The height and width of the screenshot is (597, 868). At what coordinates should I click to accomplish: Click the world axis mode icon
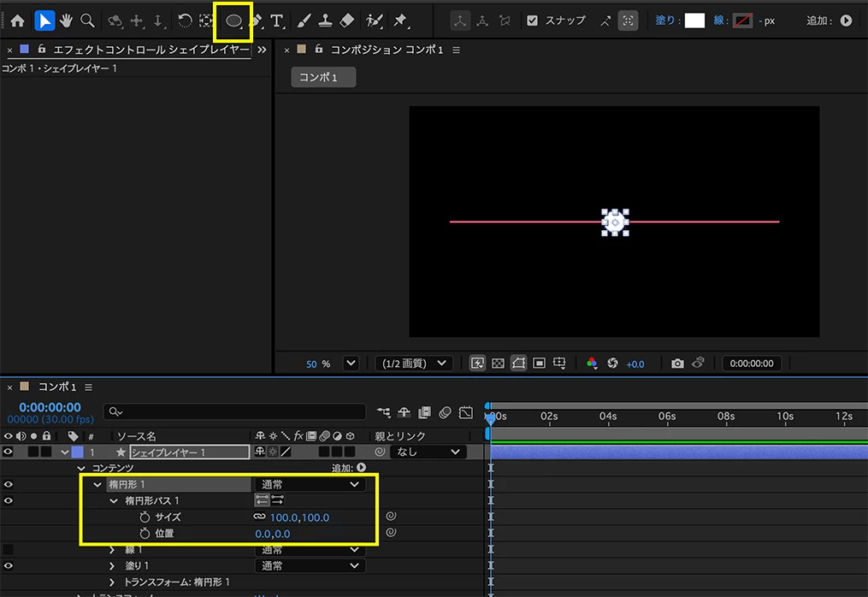click(x=482, y=21)
